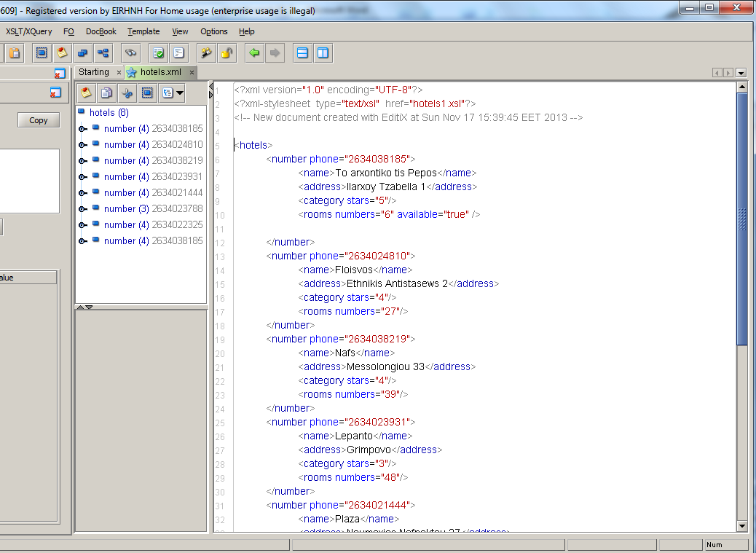This screenshot has height=553, width=756.
Task: Click the indented text lines document icon
Action: click(x=178, y=53)
